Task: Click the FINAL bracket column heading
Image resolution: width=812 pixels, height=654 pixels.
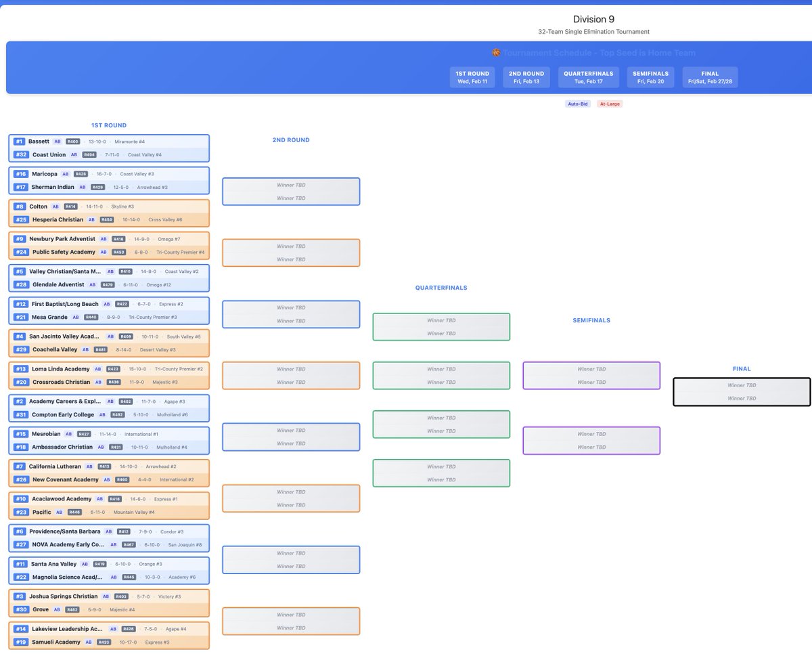Action: tap(742, 369)
